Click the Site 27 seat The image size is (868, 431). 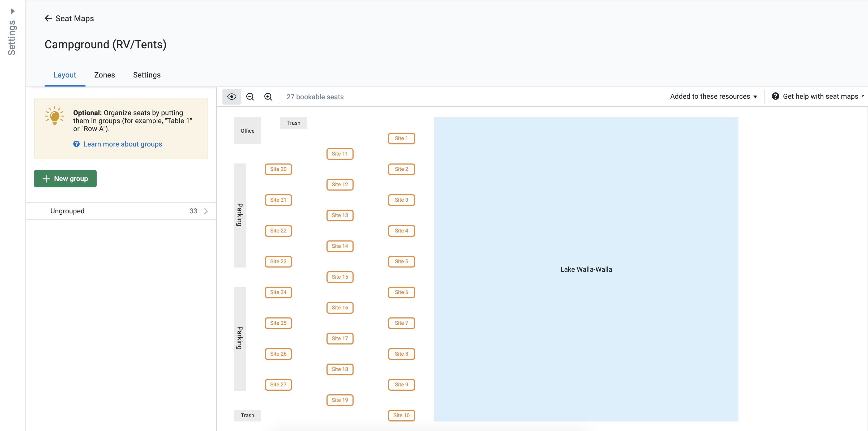click(278, 385)
